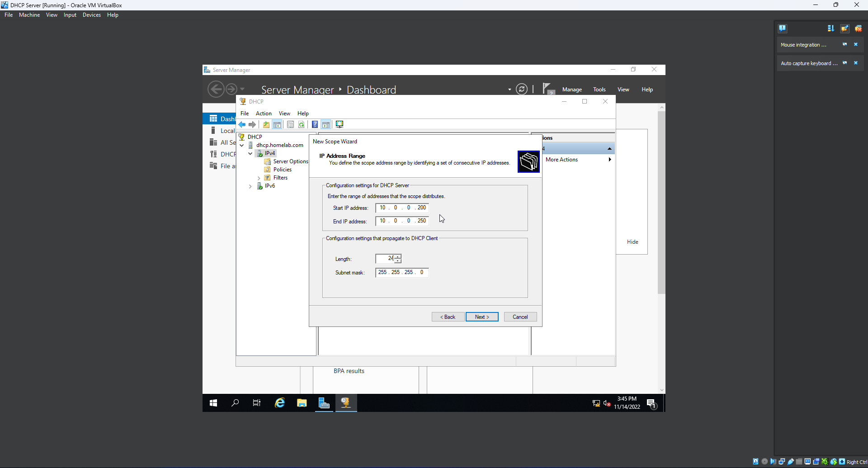Click the Server Manager back navigation arrow

click(216, 89)
